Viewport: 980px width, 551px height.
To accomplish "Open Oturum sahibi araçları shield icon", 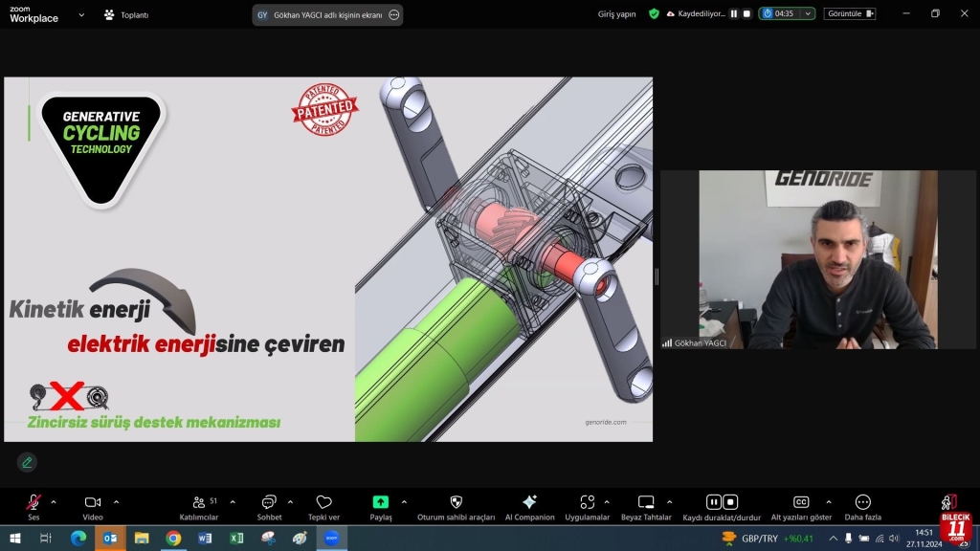I will pyautogui.click(x=456, y=502).
